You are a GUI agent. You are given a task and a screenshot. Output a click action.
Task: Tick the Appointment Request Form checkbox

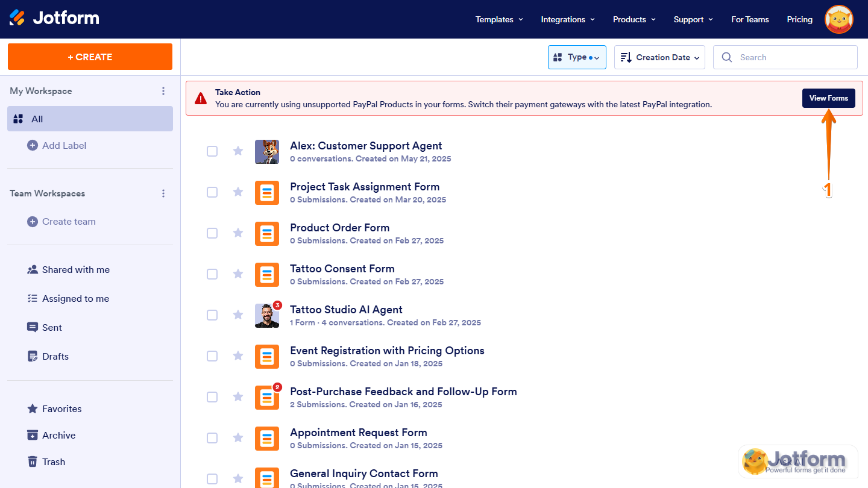212,438
